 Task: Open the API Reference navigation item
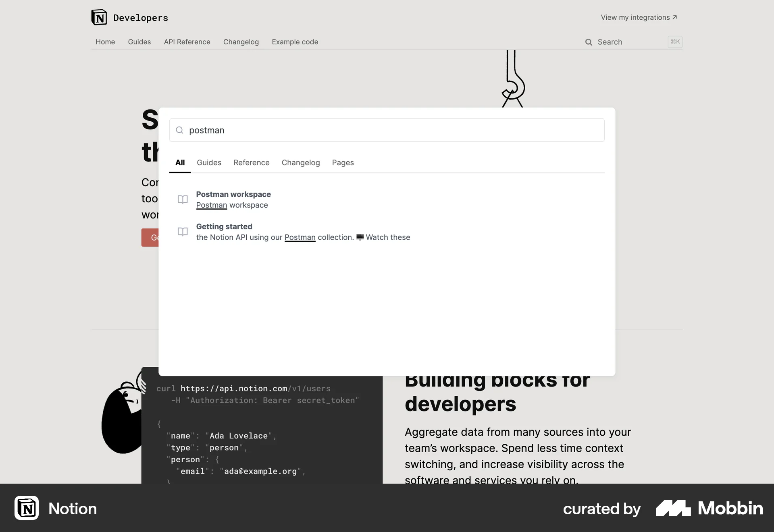(x=187, y=42)
